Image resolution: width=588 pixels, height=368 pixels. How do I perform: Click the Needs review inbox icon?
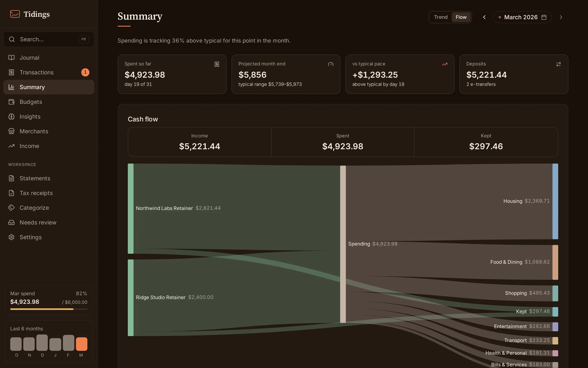coord(11,222)
